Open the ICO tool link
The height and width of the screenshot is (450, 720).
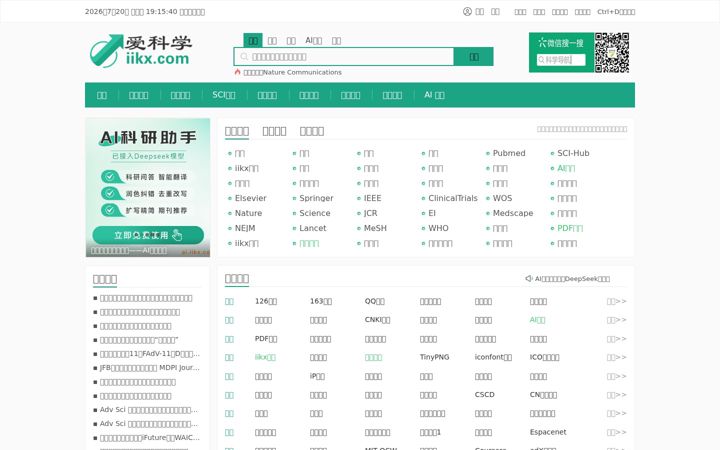coord(545,357)
